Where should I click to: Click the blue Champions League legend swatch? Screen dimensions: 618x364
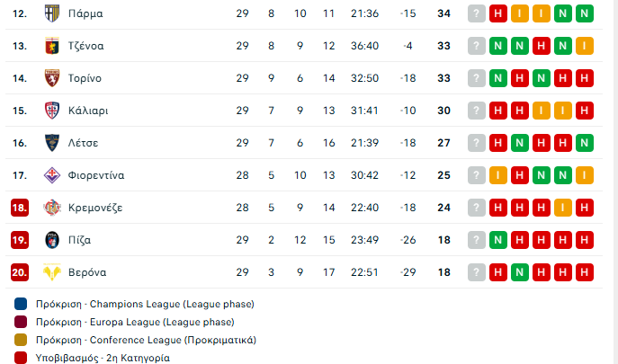click(21, 304)
